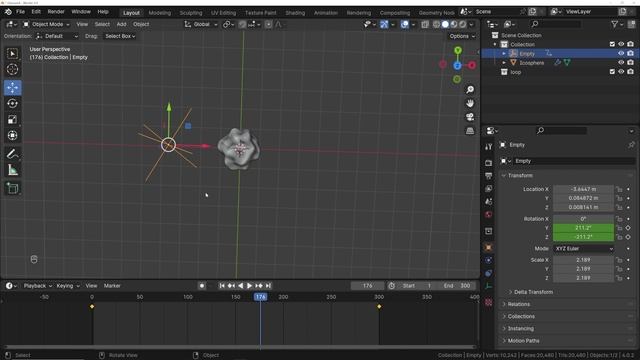
Task: Click the viewport zoom magnifier icon
Action: (x=470, y=89)
